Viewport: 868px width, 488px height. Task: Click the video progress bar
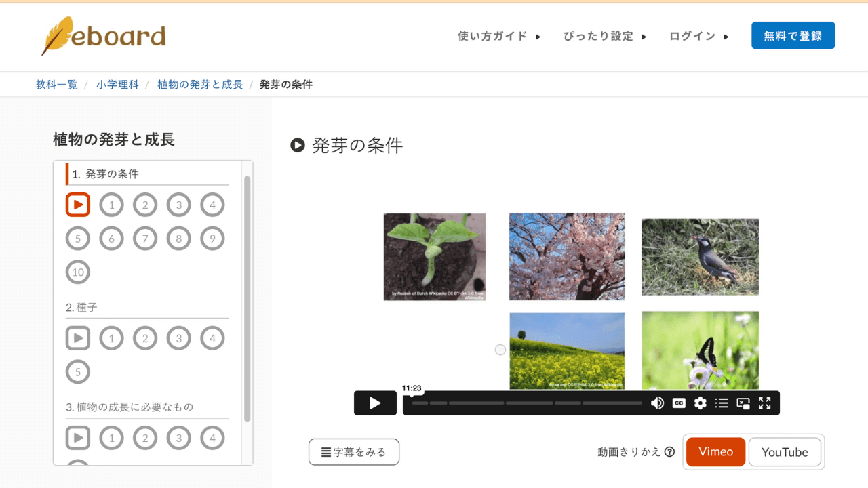526,403
